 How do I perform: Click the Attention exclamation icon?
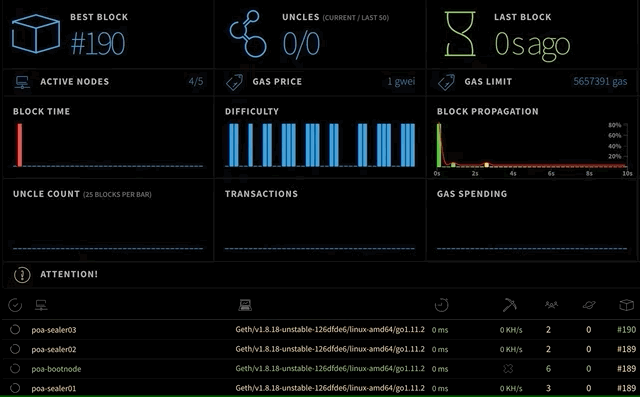tap(22, 275)
